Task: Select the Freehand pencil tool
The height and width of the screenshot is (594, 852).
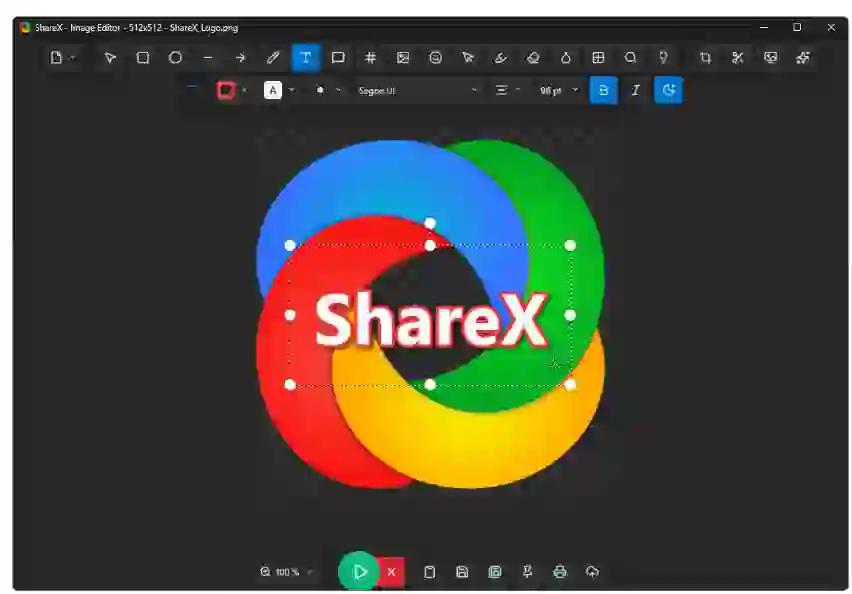Action: click(273, 58)
